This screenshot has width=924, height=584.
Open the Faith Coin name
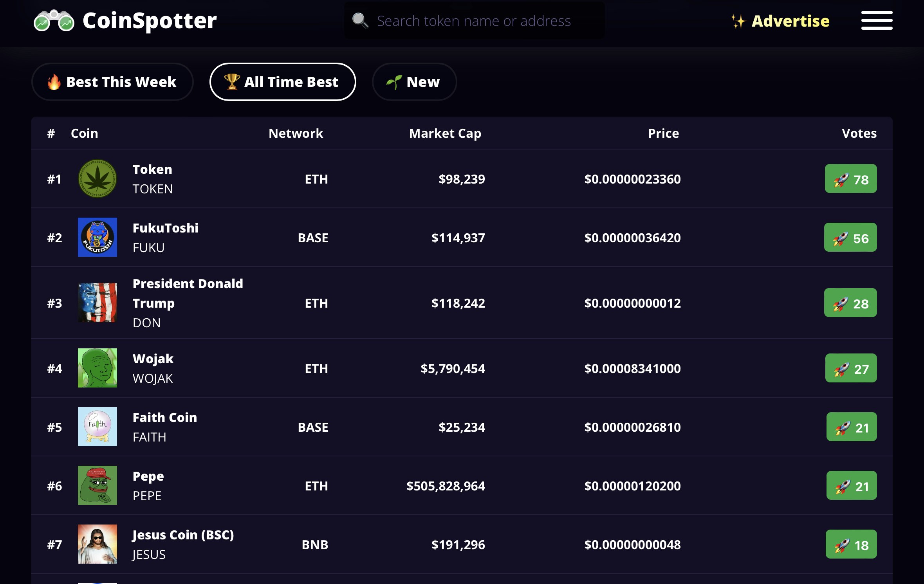165,417
